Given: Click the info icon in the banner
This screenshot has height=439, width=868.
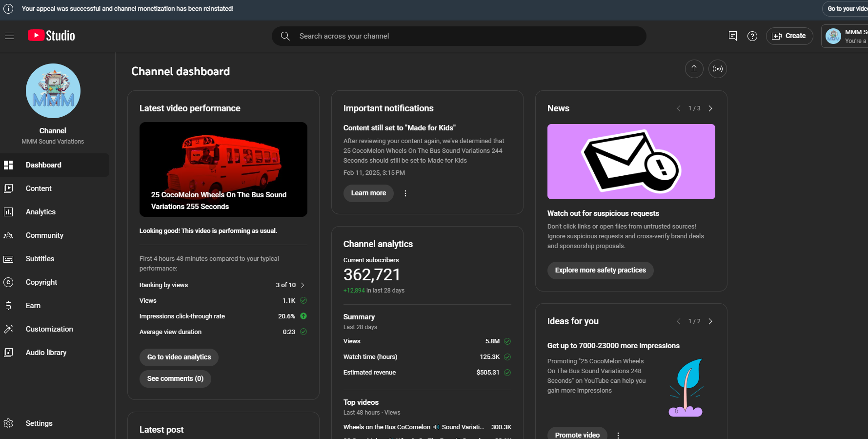Looking at the screenshot, I should (8, 9).
